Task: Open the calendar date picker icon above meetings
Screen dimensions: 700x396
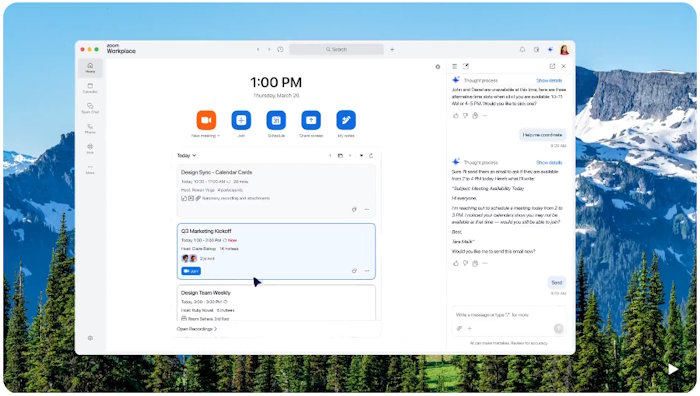Action: (x=340, y=156)
